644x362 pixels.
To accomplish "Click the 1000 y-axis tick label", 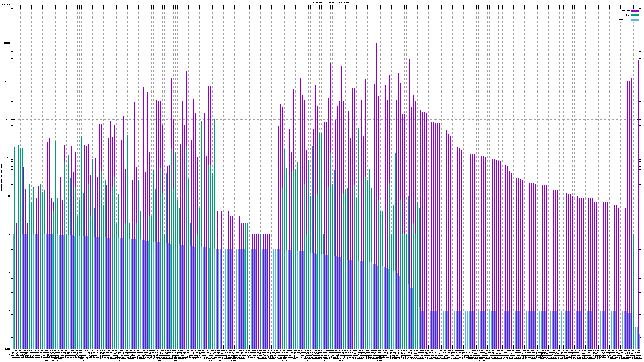I will tap(8, 119).
